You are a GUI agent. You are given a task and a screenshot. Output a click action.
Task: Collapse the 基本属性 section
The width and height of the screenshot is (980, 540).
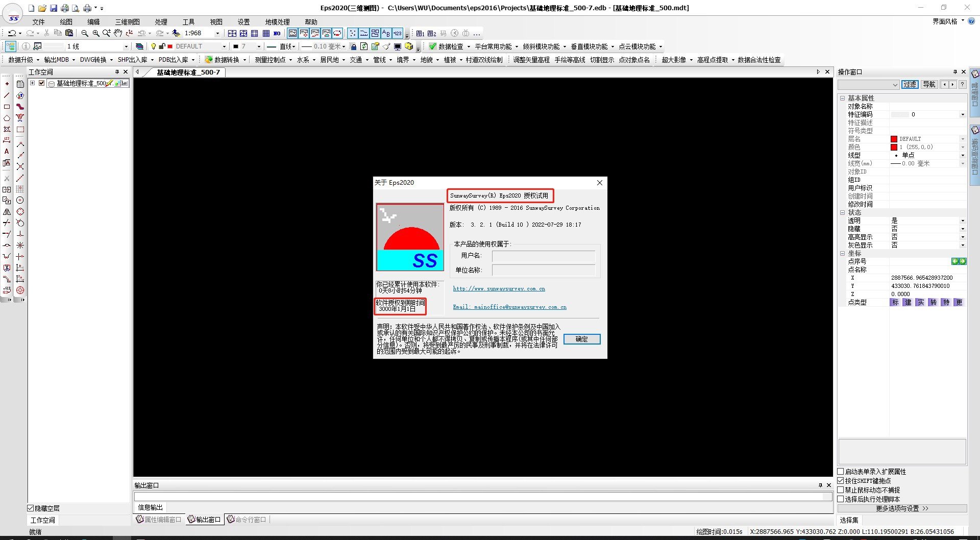click(842, 98)
